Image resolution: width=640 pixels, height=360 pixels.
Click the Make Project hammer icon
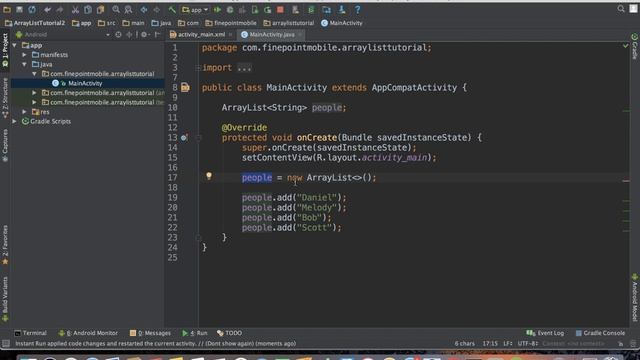pos(172,9)
